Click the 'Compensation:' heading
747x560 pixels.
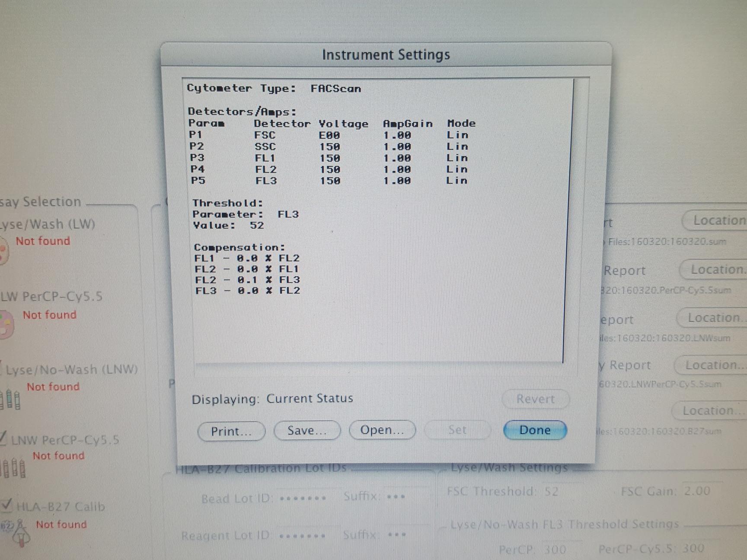point(239,247)
